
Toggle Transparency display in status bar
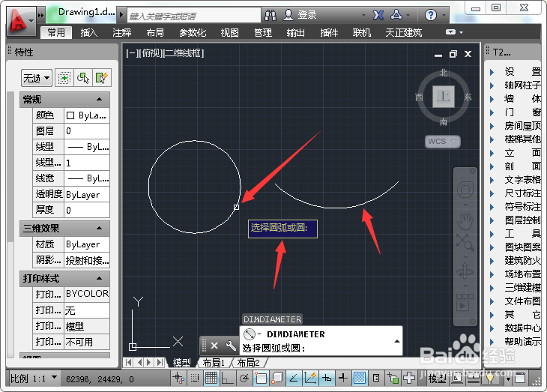(360, 378)
